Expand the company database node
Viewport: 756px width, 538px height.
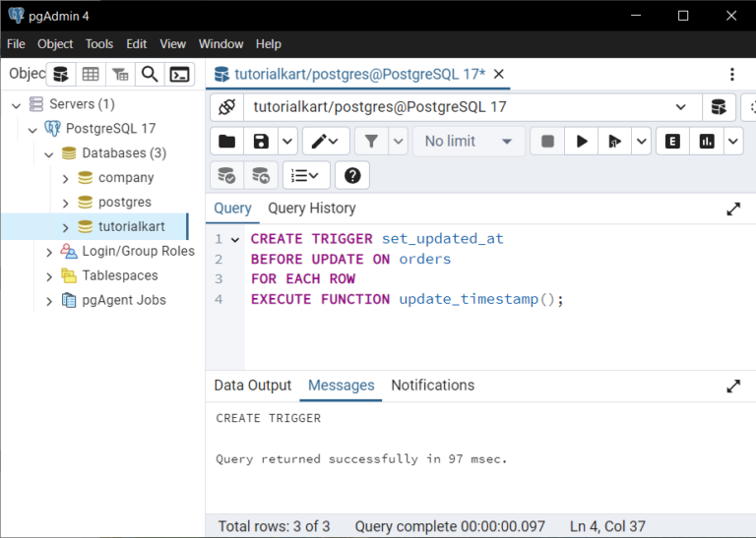(x=66, y=178)
